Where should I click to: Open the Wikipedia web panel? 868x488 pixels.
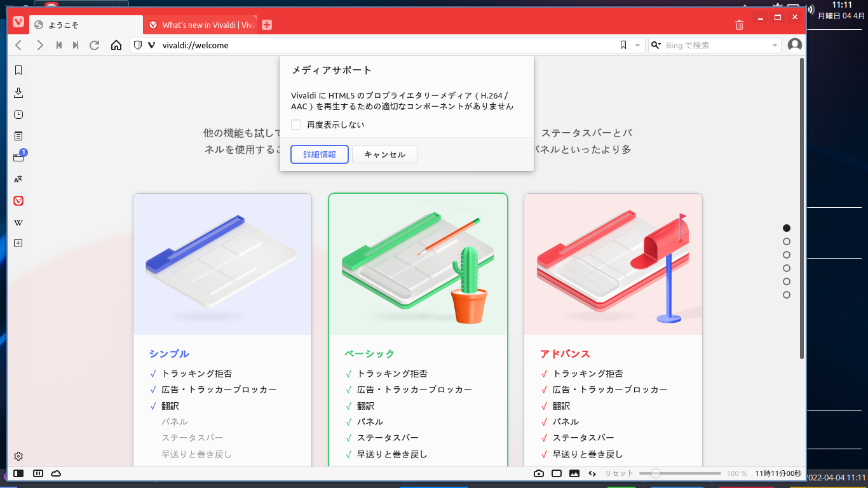[x=18, y=222]
